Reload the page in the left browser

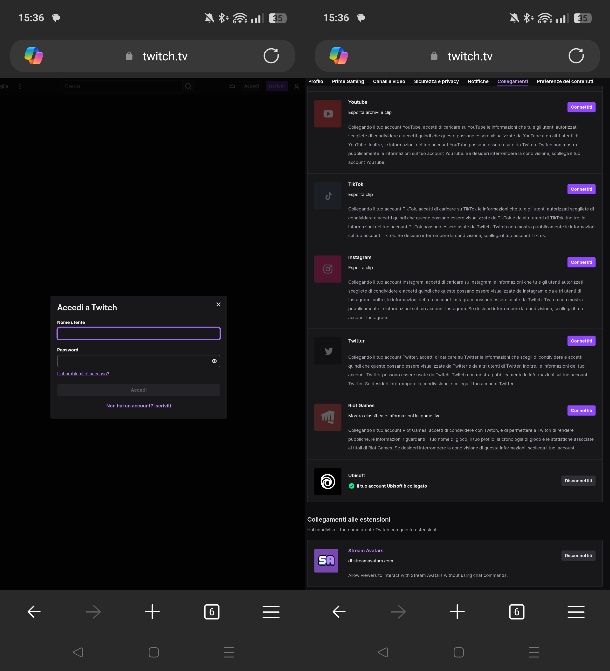(x=271, y=56)
